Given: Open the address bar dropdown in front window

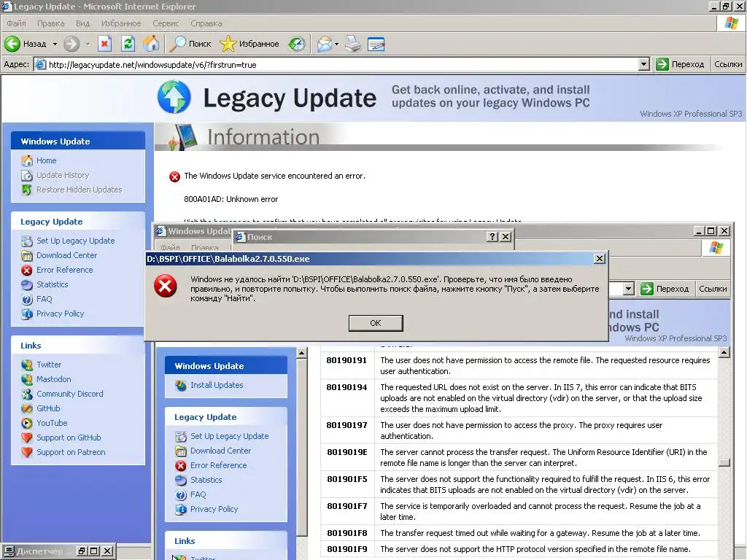Looking at the screenshot, I should point(643,64).
